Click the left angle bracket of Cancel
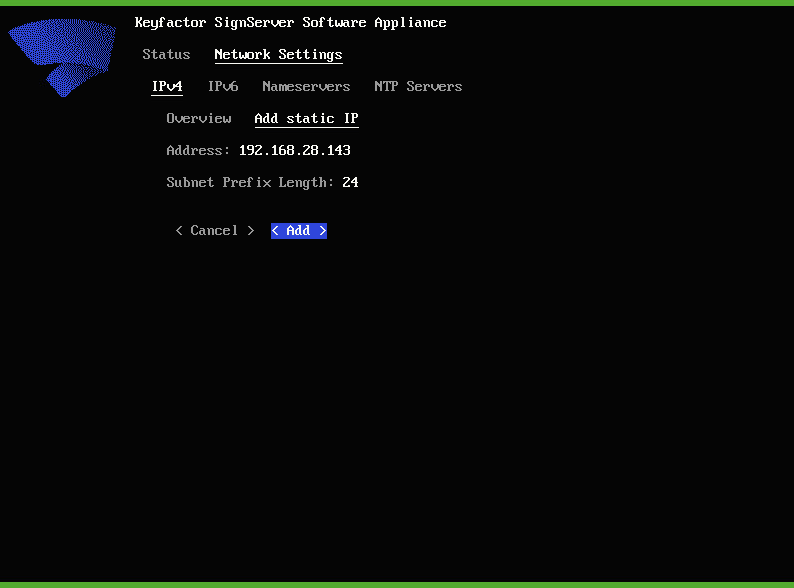 (x=179, y=230)
